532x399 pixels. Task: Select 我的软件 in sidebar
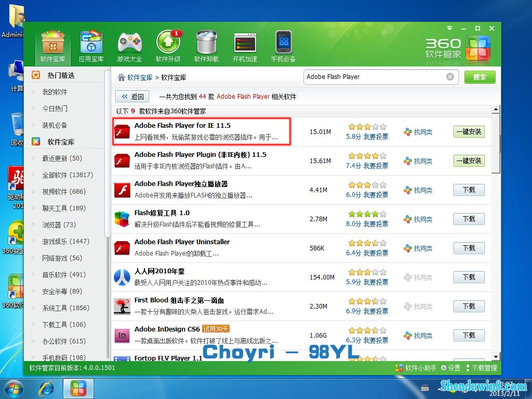point(54,92)
